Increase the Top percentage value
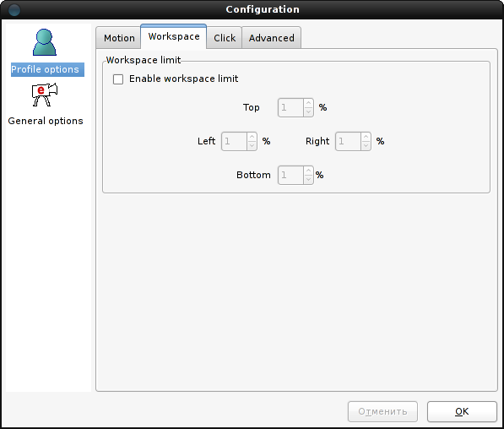 click(x=308, y=103)
